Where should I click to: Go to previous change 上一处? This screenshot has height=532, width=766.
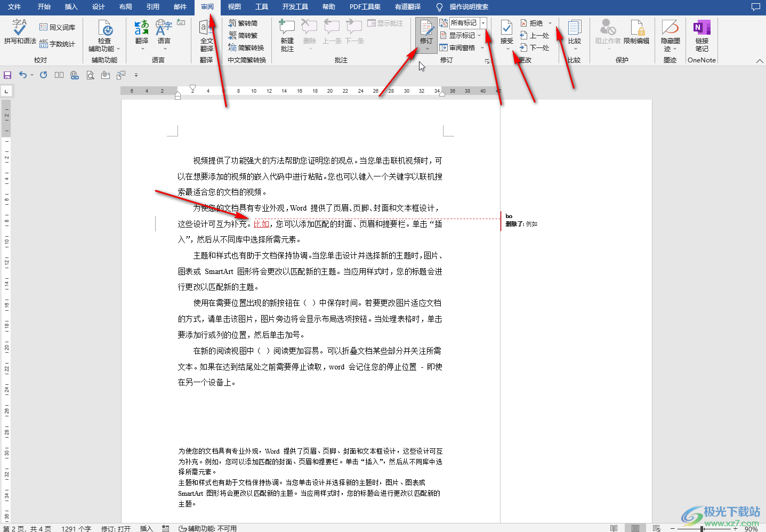pos(535,35)
